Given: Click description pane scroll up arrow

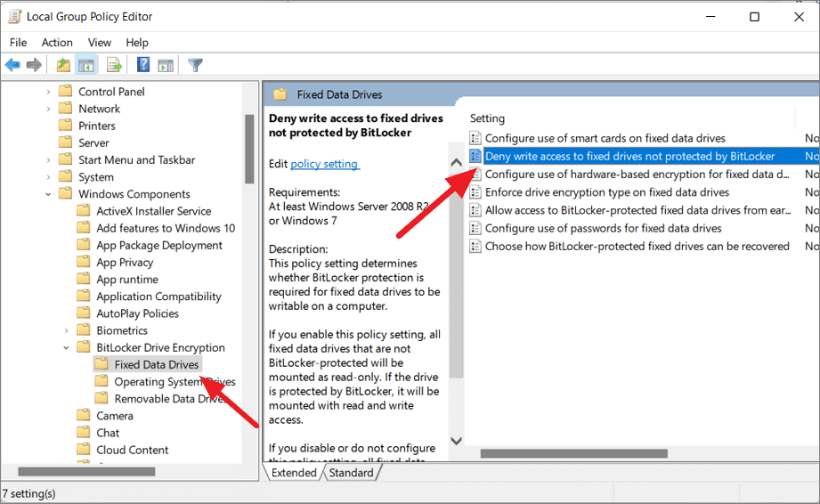Looking at the screenshot, I should 456,163.
